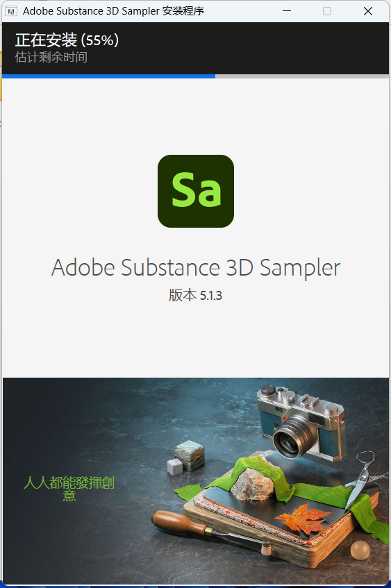Minimize the installer window
The height and width of the screenshot is (588, 391).
coord(287,11)
